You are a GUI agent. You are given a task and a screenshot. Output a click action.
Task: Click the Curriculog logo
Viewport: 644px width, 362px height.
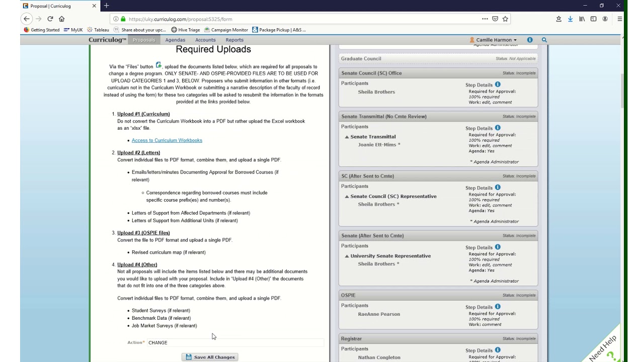click(107, 40)
